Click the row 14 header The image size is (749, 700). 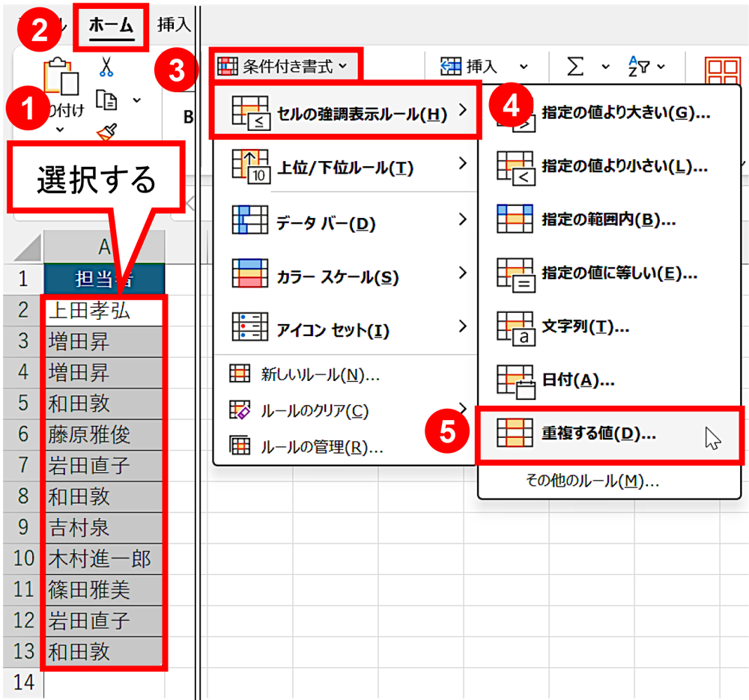click(22, 683)
